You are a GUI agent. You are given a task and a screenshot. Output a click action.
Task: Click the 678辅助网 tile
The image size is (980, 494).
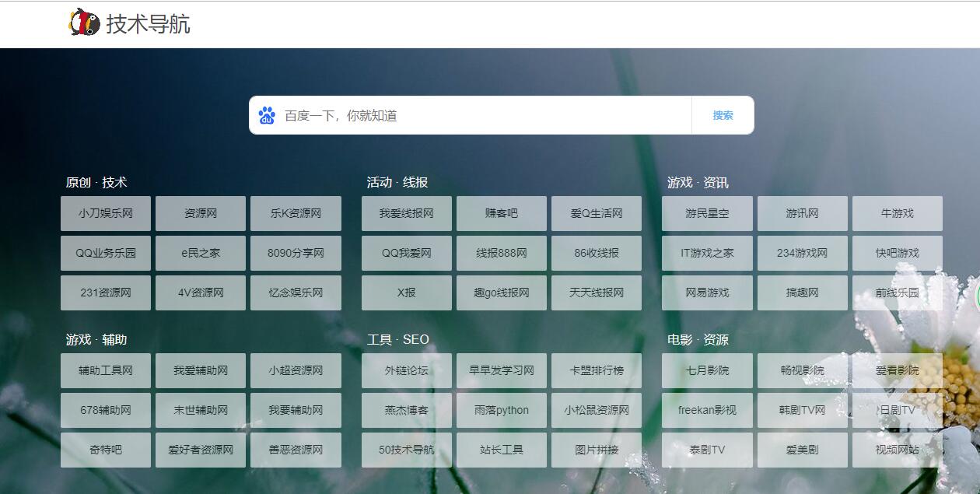coord(106,410)
